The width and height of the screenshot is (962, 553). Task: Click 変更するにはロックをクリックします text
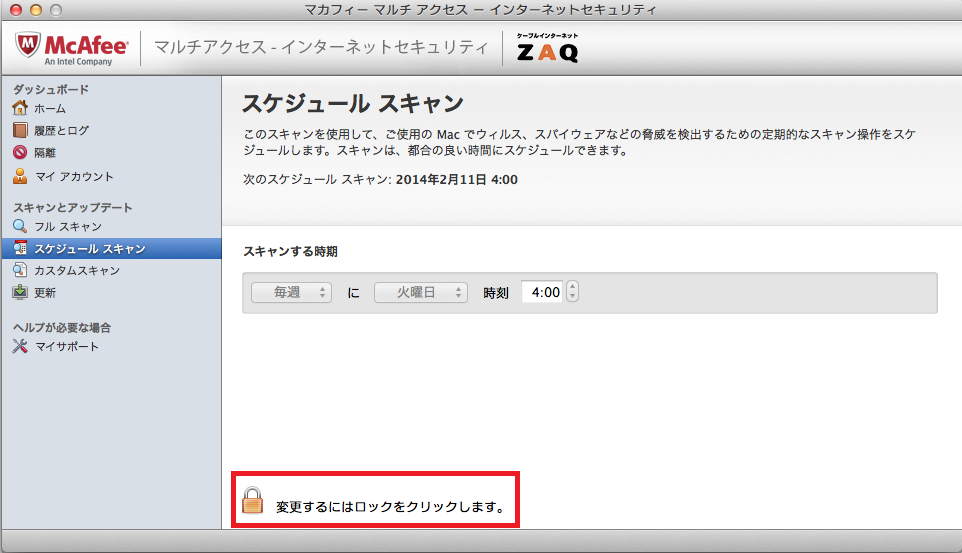click(391, 507)
